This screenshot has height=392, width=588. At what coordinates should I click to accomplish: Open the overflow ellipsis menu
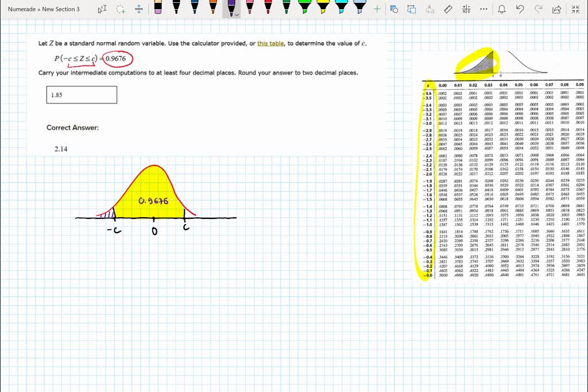point(483,9)
